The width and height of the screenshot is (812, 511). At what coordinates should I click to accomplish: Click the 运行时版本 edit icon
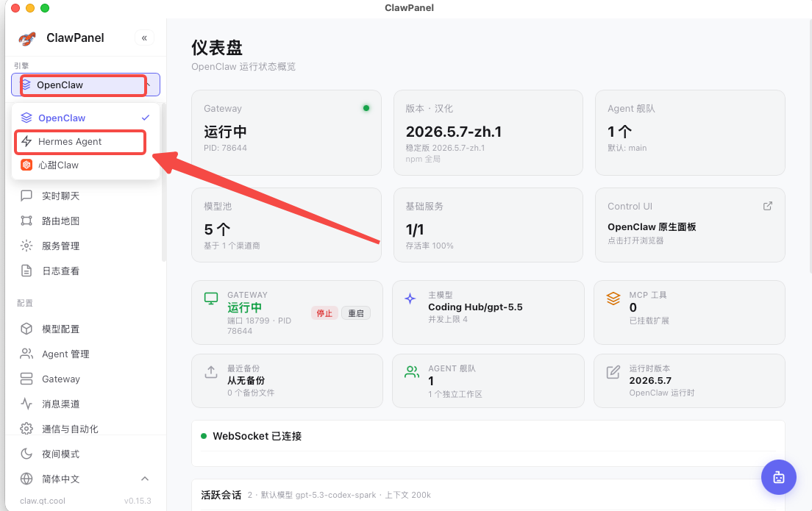click(x=613, y=372)
